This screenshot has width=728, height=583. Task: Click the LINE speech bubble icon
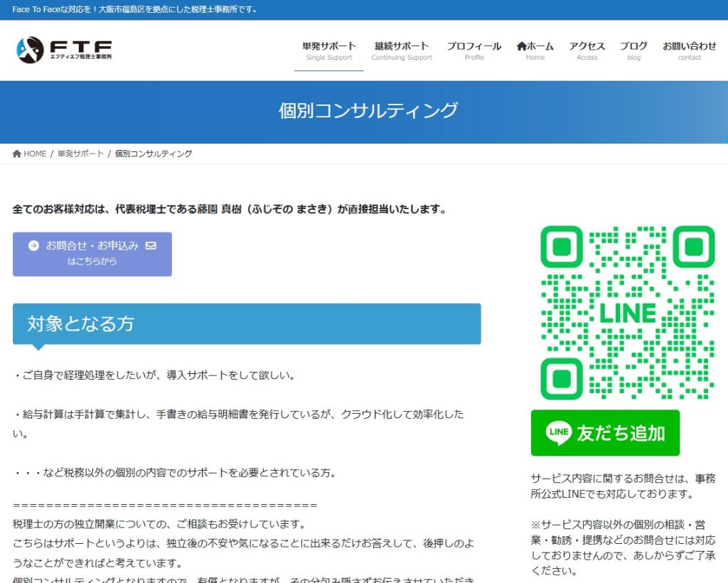point(559,432)
